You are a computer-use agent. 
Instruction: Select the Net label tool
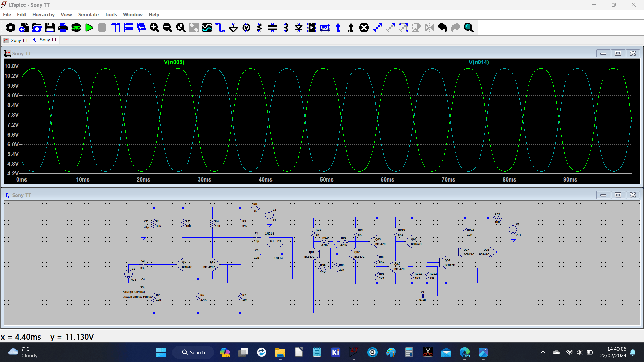coord(325,28)
